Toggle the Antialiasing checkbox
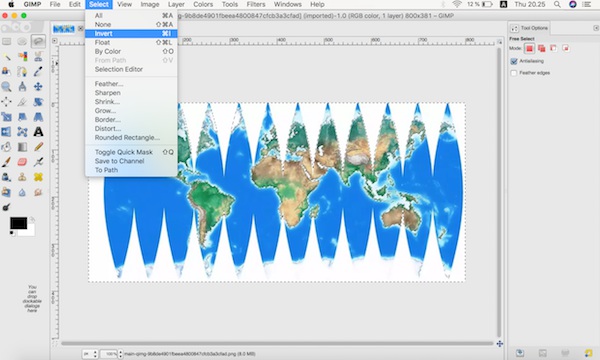The height and width of the screenshot is (360, 600). click(x=514, y=61)
